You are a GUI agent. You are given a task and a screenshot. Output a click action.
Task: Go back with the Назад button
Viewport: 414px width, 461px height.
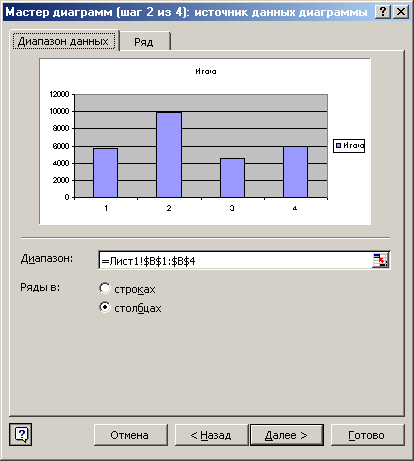211,435
